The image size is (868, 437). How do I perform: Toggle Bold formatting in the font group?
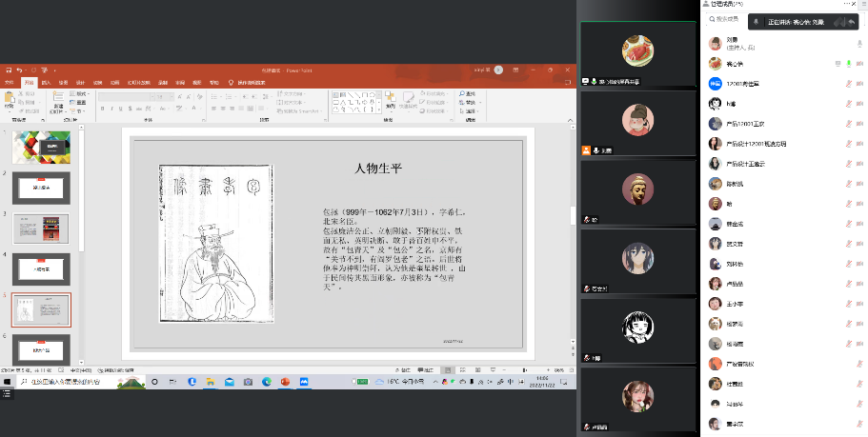coord(101,108)
